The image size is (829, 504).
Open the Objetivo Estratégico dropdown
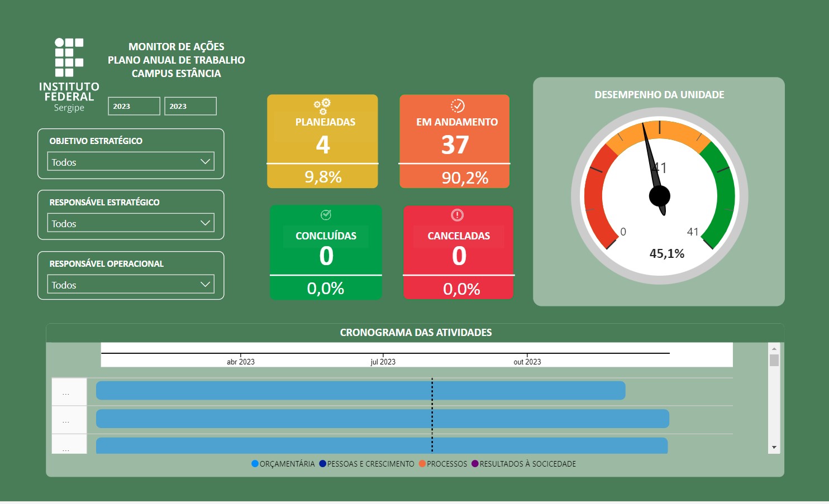(131, 162)
